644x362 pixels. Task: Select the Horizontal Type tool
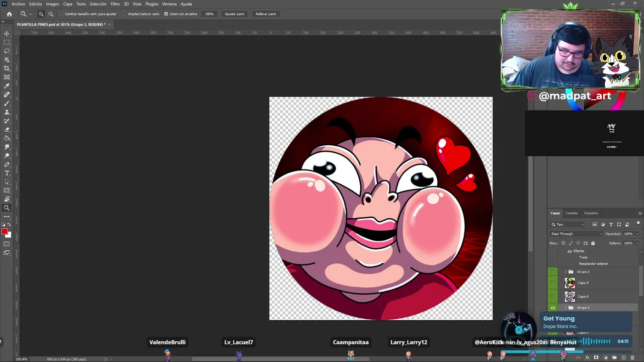[x=7, y=173]
